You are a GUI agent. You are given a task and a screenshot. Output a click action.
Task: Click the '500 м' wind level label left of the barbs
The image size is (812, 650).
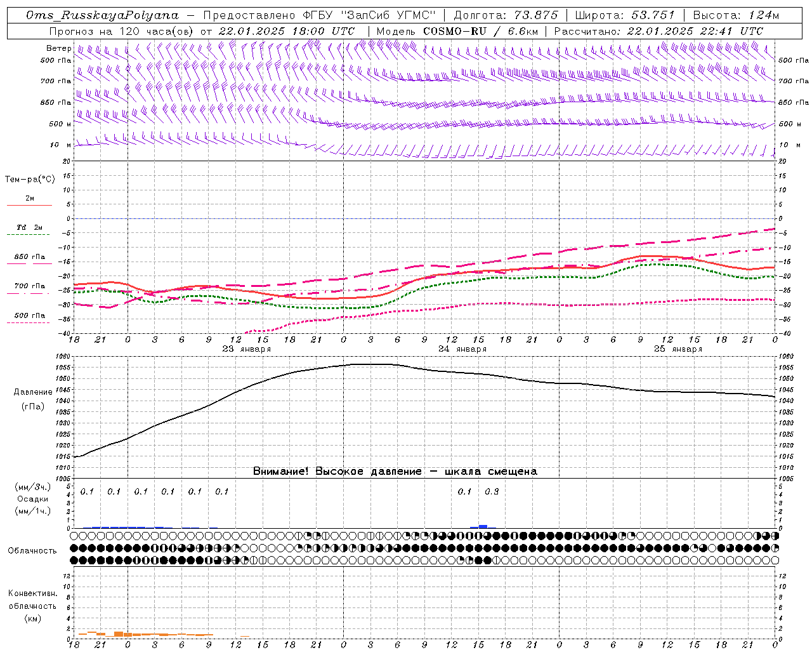pos(60,124)
